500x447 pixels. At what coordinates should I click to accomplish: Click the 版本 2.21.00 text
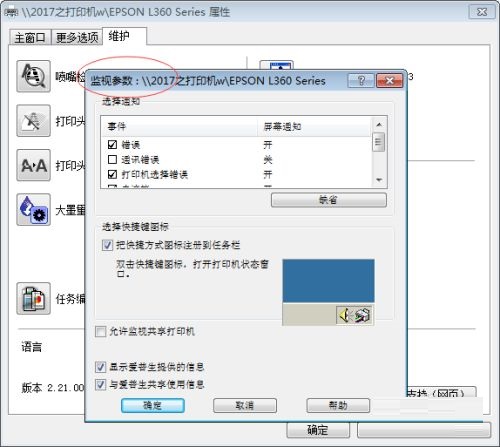(53, 388)
